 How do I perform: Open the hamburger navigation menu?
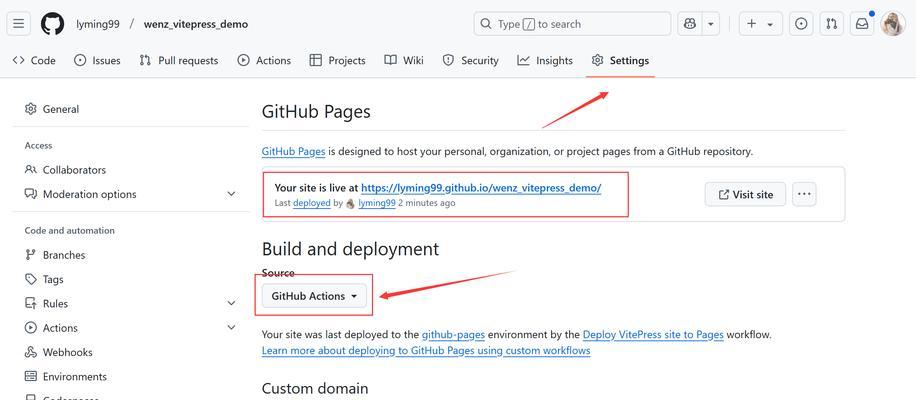(19, 24)
